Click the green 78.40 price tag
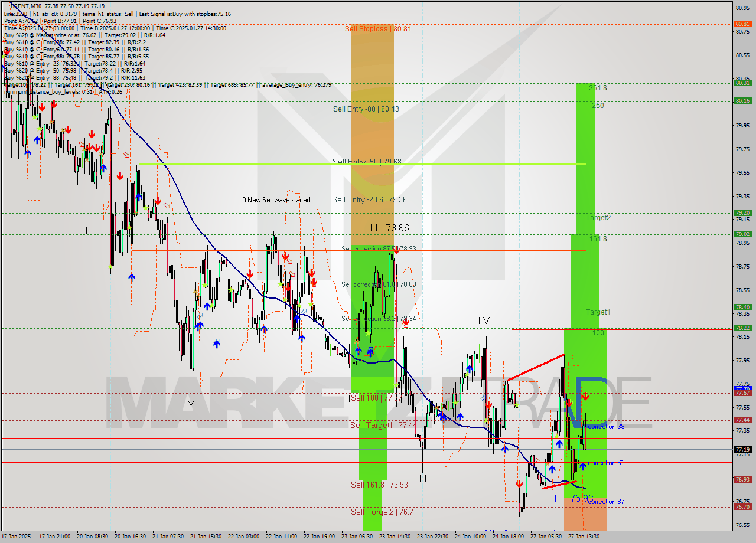 (x=742, y=307)
